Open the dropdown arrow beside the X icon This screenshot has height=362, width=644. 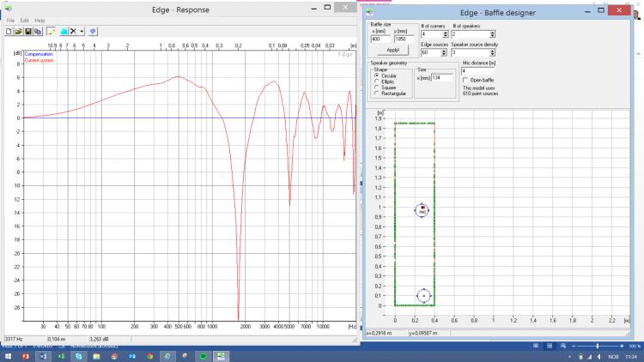(82, 31)
